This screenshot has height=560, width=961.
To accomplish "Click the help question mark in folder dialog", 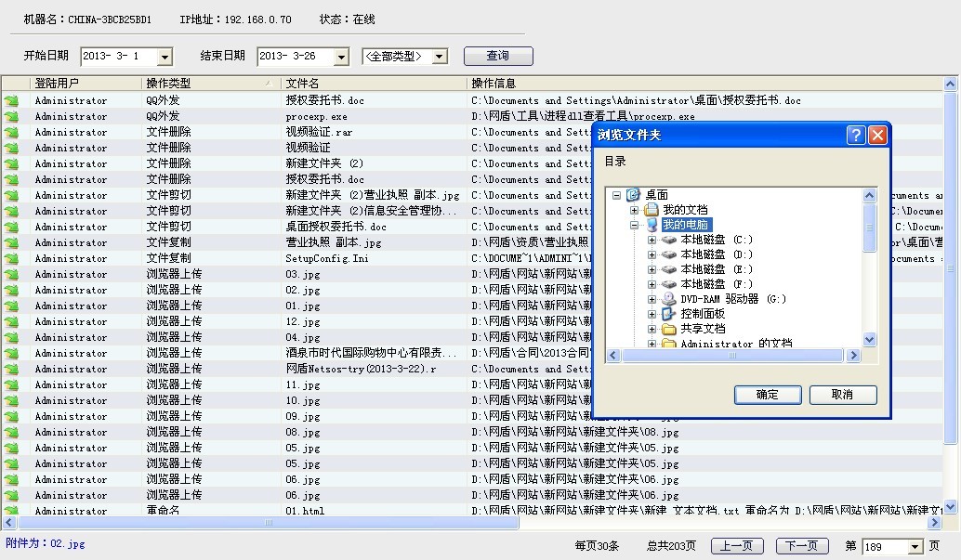I will click(856, 136).
